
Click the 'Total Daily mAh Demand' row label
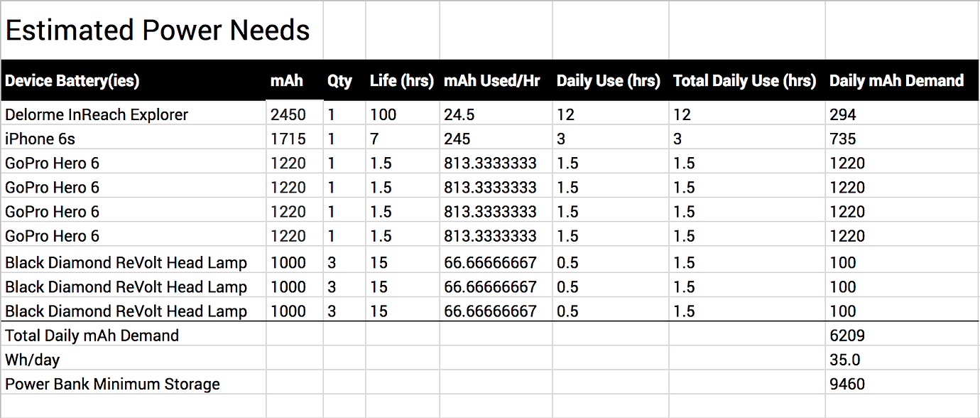click(x=92, y=336)
